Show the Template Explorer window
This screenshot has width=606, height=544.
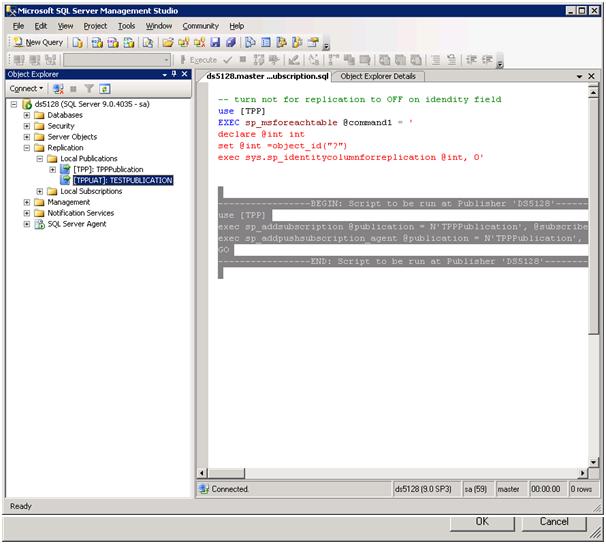(x=297, y=42)
